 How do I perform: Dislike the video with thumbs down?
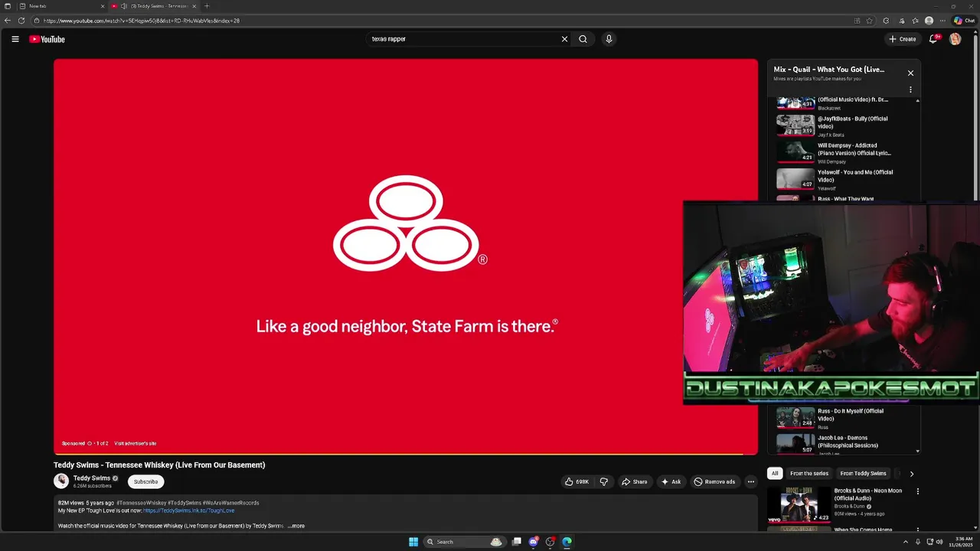click(x=603, y=481)
